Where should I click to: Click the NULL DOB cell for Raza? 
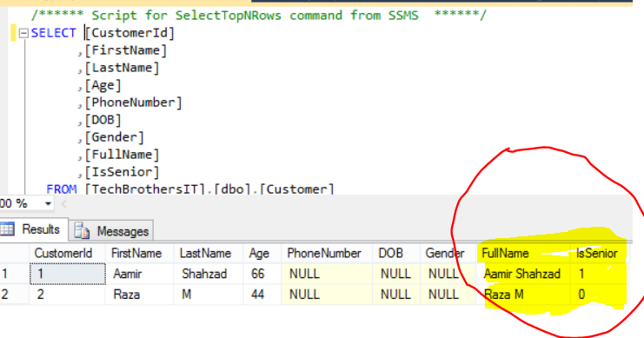coord(396,294)
